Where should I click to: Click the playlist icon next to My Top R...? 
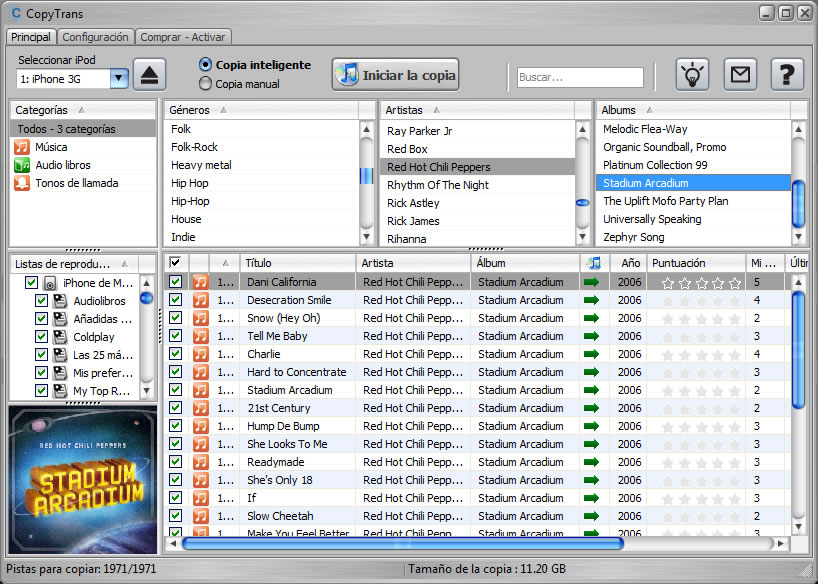coord(61,391)
